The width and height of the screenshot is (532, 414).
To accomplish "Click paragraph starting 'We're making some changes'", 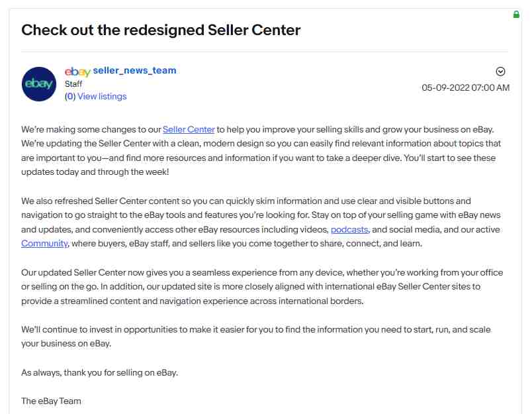I will (x=262, y=151).
